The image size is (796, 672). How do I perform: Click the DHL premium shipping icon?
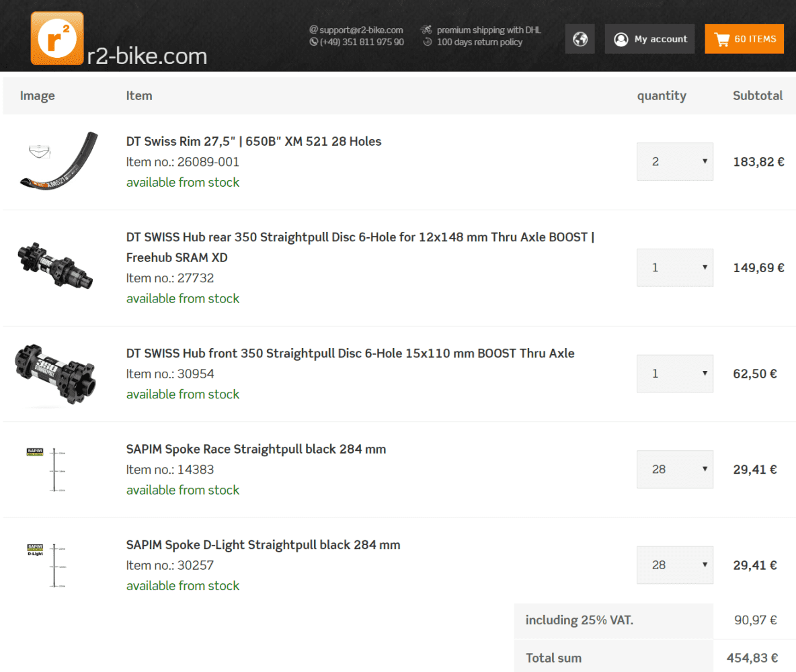[426, 30]
